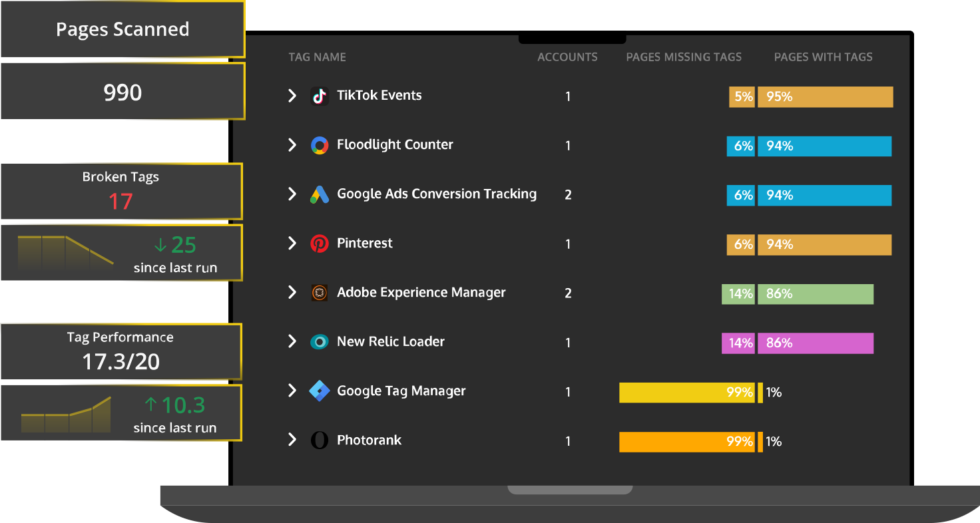Click Photorank 1% with tags value
This screenshot has height=523, width=980.
tap(774, 442)
